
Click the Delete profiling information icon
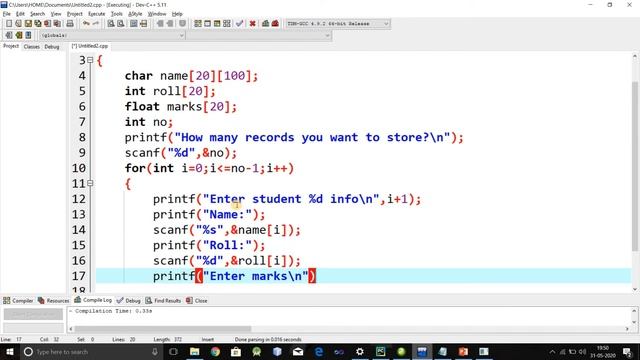pyautogui.click(x=276, y=24)
